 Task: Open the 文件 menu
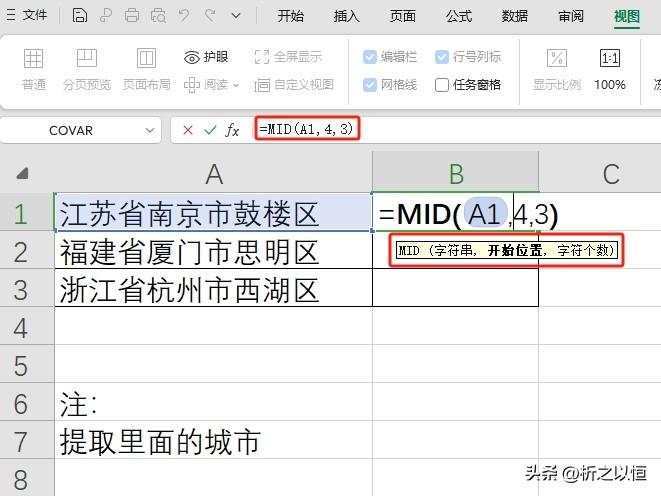tap(28, 16)
